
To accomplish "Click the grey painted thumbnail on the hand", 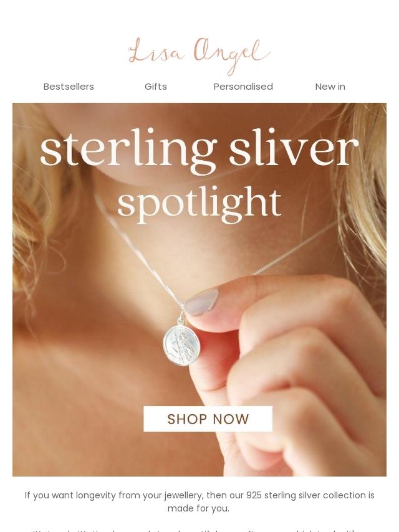I will pyautogui.click(x=202, y=302).
